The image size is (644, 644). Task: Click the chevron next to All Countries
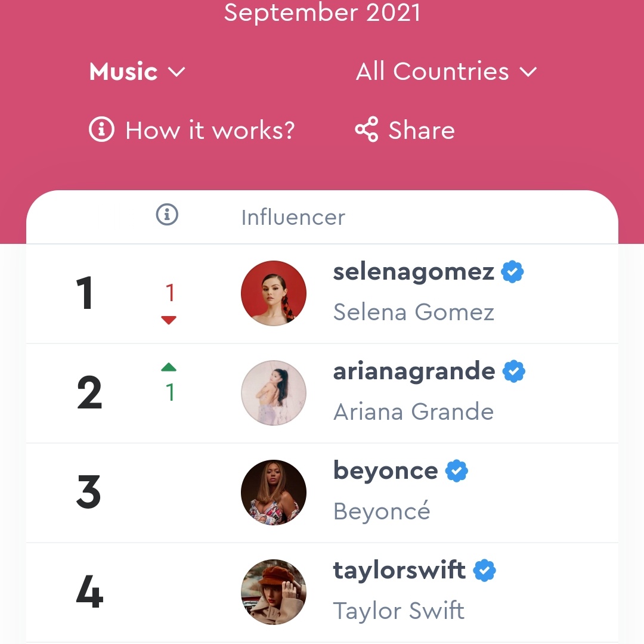[x=528, y=73]
